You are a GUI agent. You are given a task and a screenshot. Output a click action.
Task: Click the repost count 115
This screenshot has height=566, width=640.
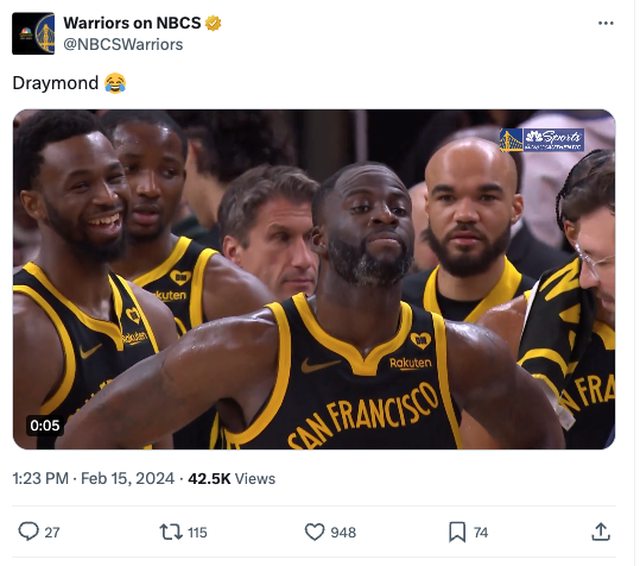[x=197, y=533]
